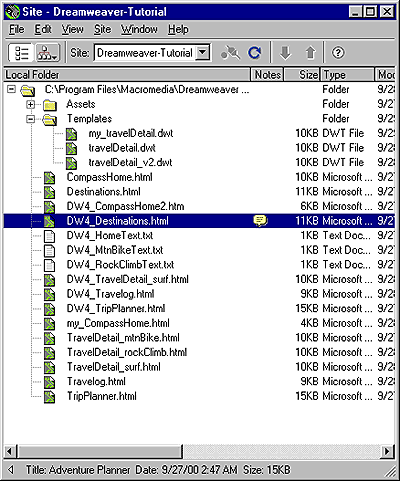400x481 pixels.
Task: Minimize the Site window
Action: [355, 12]
